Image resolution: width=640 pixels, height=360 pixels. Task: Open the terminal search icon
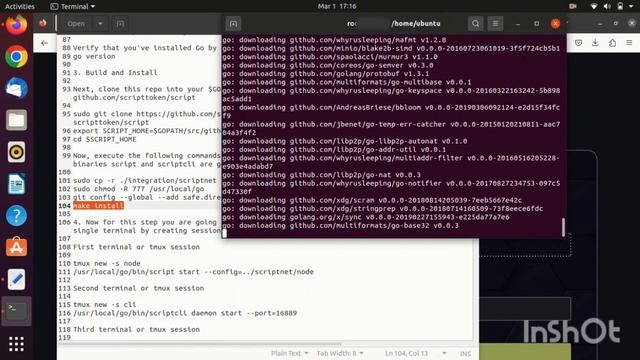pyautogui.click(x=476, y=24)
